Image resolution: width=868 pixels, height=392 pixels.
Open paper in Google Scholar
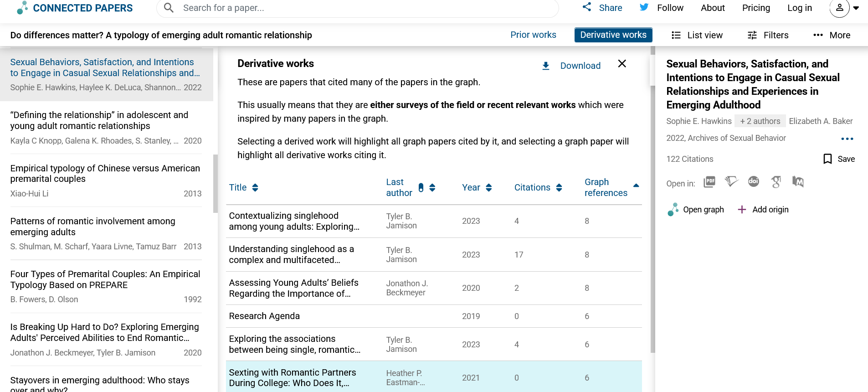[x=776, y=182]
